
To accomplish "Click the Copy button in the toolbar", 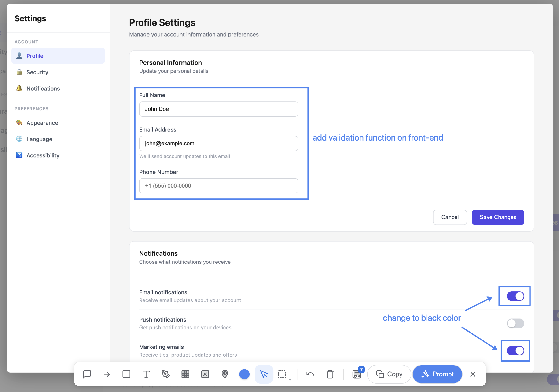I will [x=389, y=374].
